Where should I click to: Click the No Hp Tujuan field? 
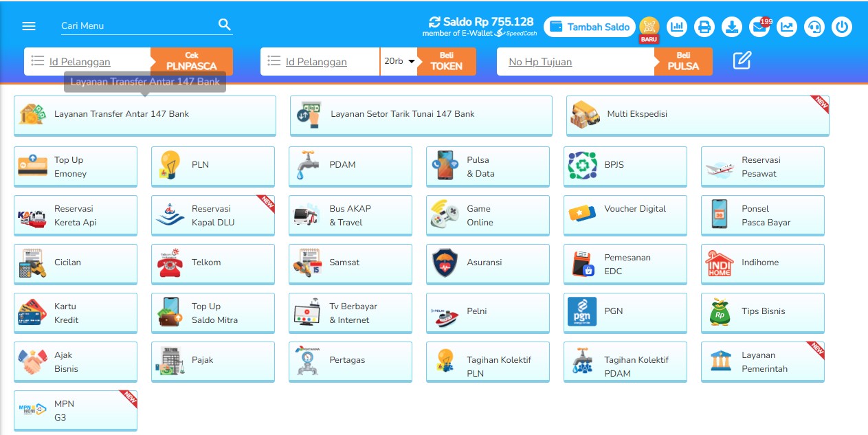tap(575, 62)
